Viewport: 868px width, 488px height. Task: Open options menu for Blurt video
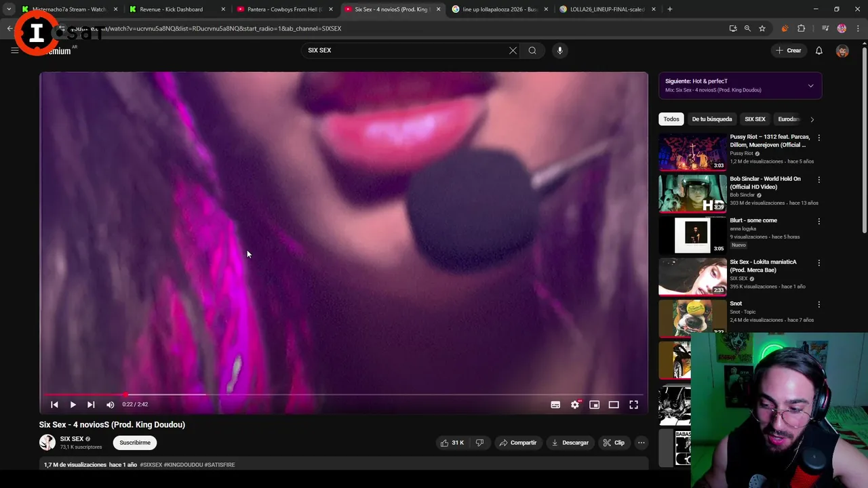[818, 221]
